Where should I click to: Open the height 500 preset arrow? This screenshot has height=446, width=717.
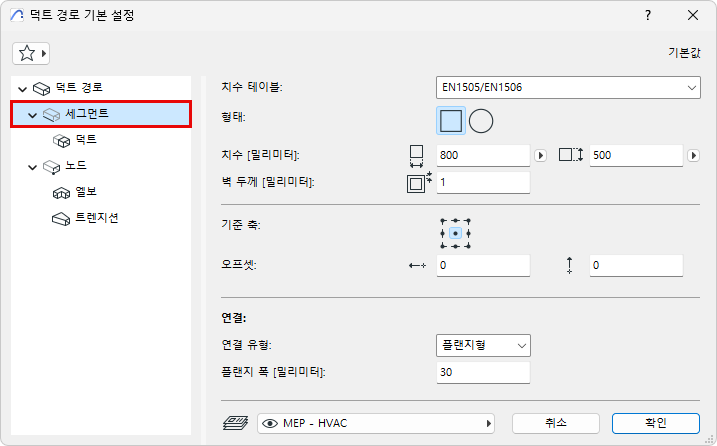pos(693,156)
